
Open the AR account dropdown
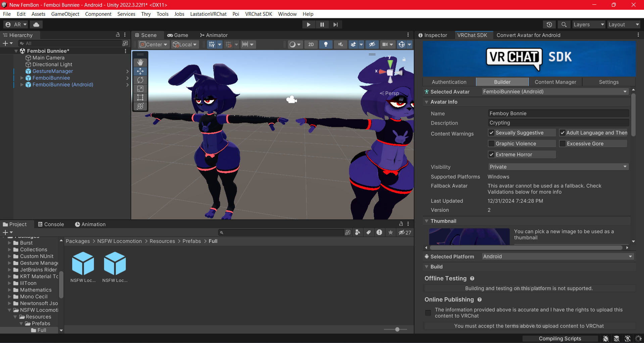click(16, 25)
